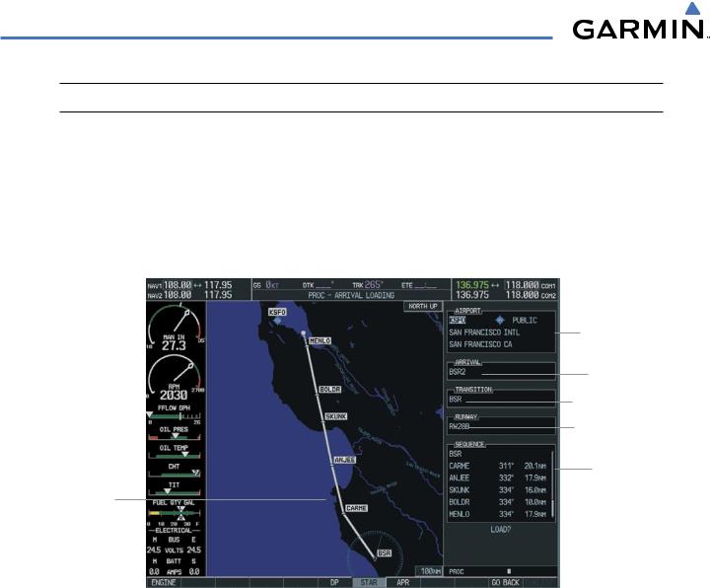This screenshot has width=712, height=588.
Task: Click the BOLDR waypoint label on map
Action: [330, 390]
